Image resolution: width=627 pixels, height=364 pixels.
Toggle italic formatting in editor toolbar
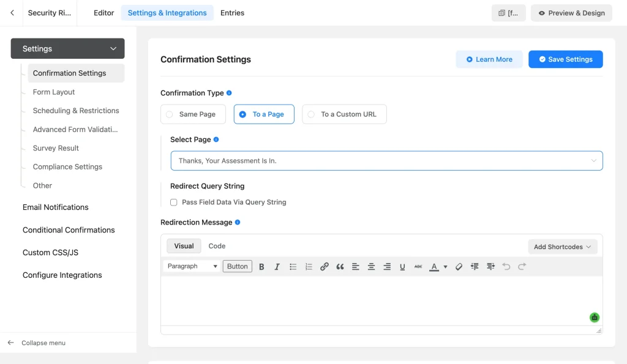pyautogui.click(x=277, y=267)
